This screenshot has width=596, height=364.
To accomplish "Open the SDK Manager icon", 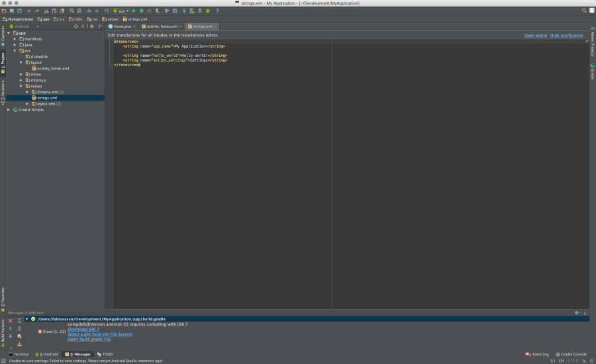I will pos(200,11).
